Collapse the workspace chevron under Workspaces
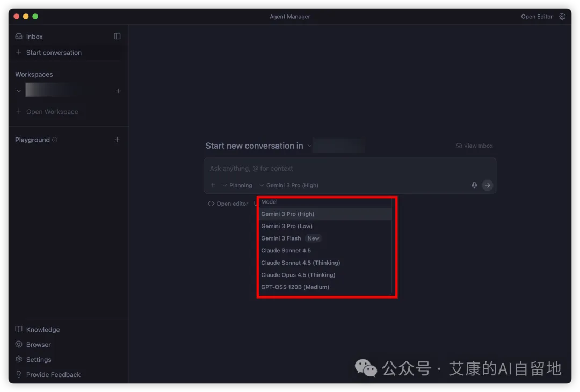 click(x=18, y=91)
